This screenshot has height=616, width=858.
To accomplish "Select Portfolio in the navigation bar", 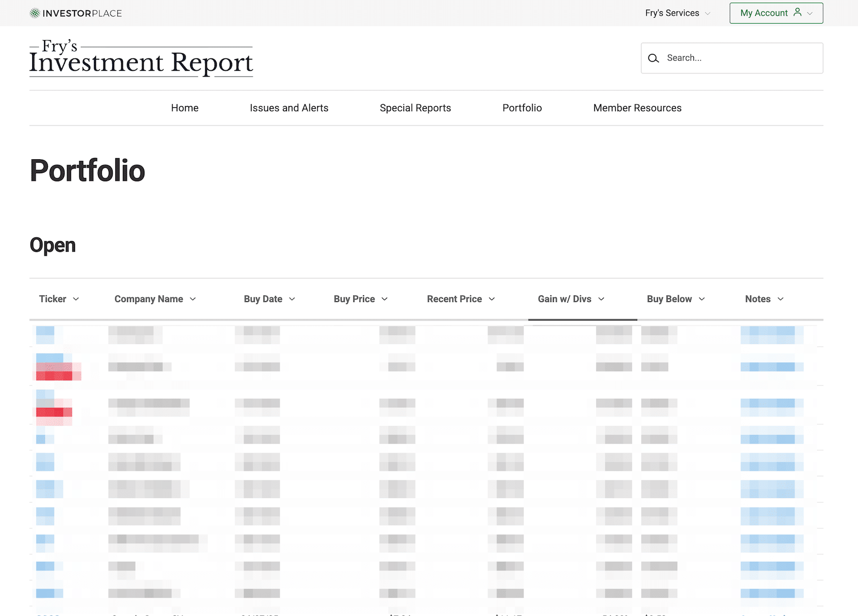I will (522, 108).
